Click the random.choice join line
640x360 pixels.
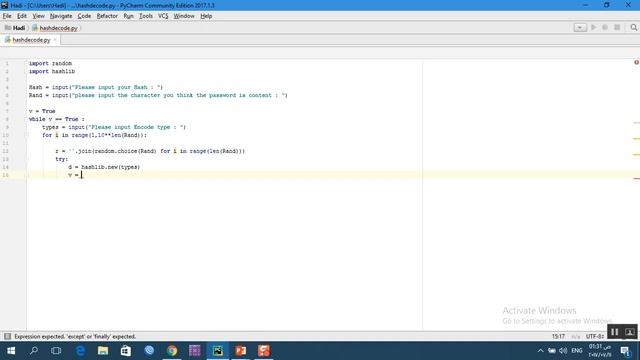pyautogui.click(x=150, y=151)
